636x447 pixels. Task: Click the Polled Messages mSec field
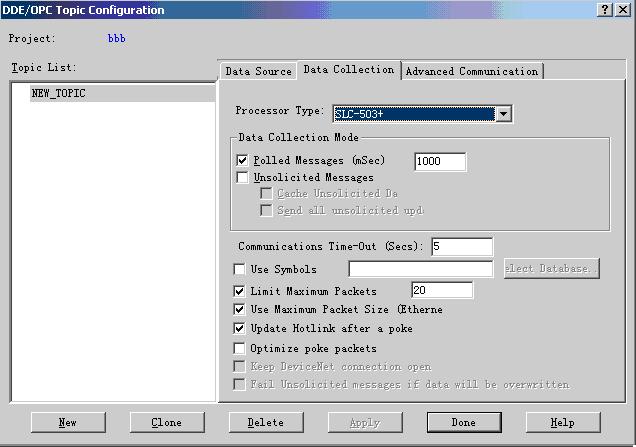pyautogui.click(x=440, y=162)
